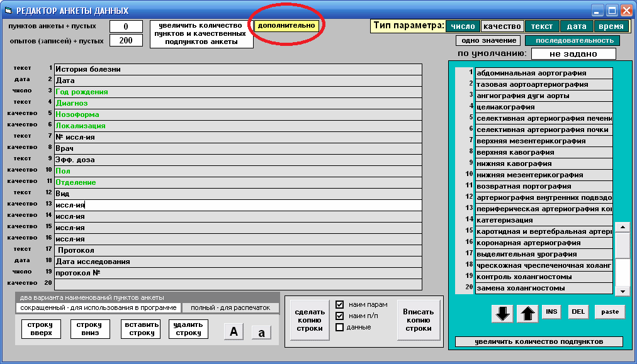Click the scrollbar up arrow in the sub-item list

click(622, 227)
